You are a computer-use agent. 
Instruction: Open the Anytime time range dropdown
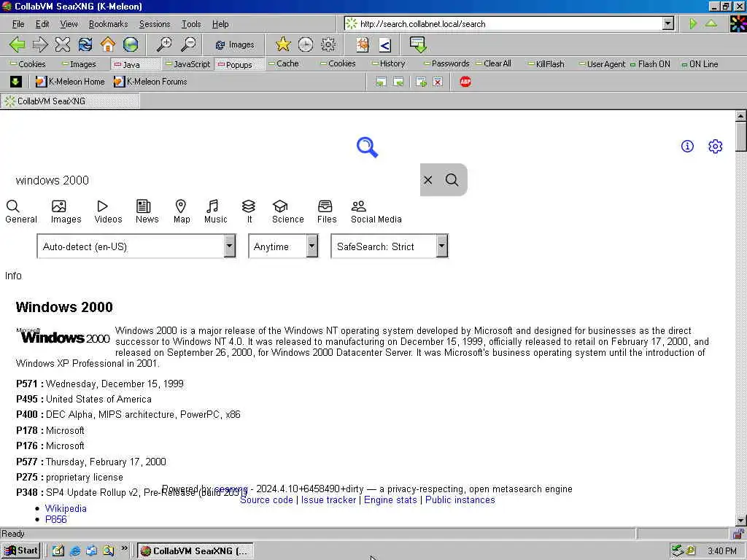tap(283, 246)
